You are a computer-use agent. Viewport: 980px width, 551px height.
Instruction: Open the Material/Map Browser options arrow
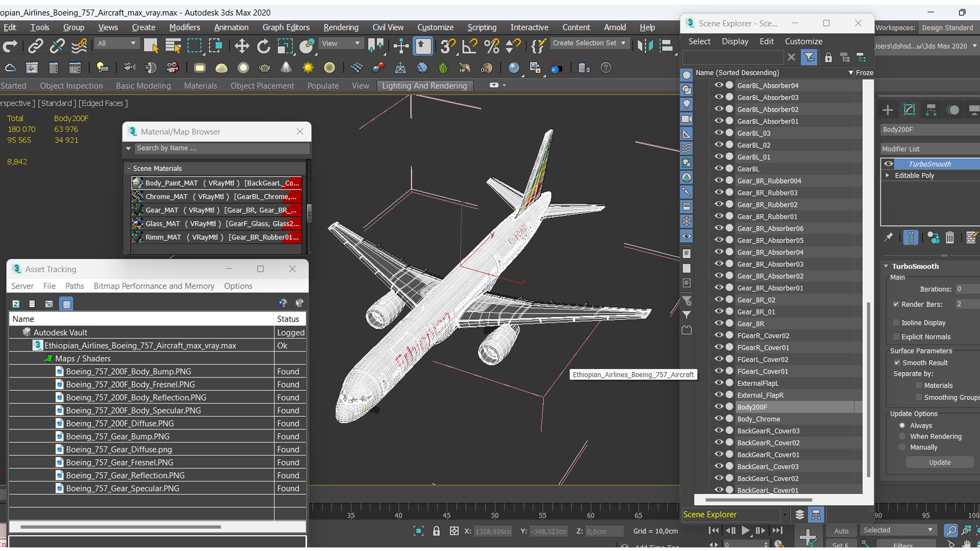coord(129,148)
